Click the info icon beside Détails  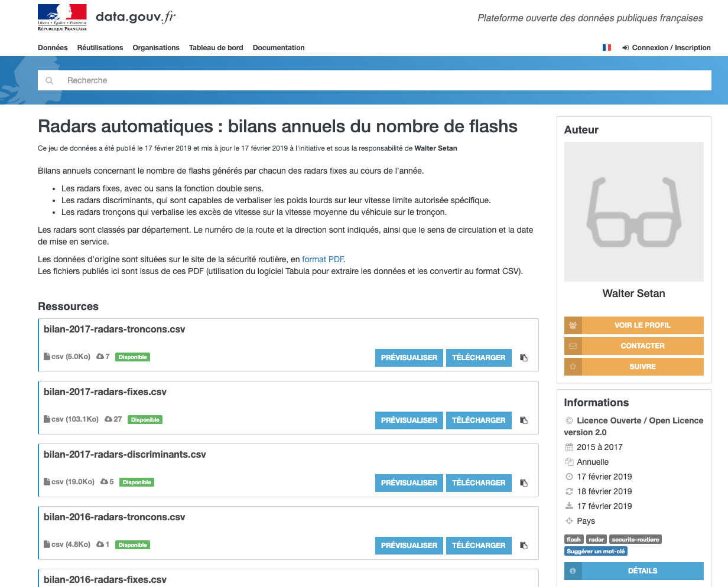(573, 571)
